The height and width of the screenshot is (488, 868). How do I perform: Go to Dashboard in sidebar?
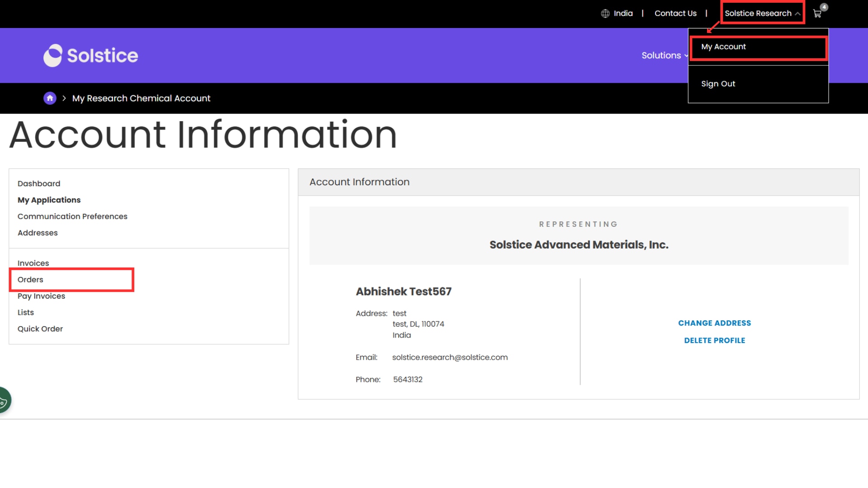(x=39, y=183)
